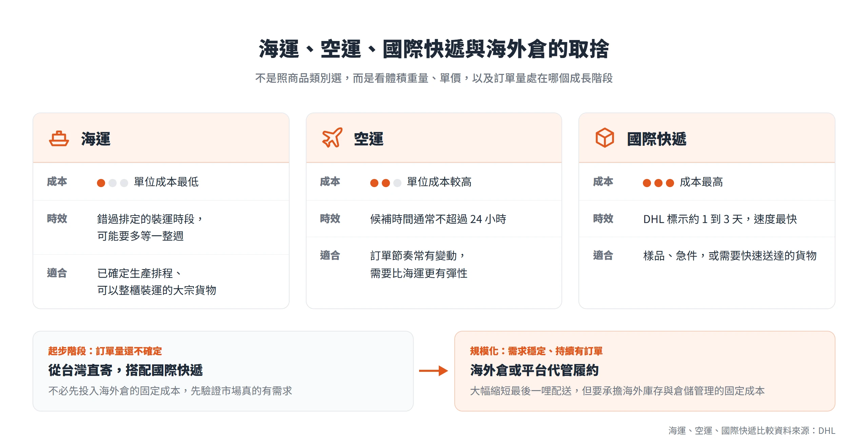Select the main title 海運、空運、國際快遞與海外倉的取捨
This screenshot has height=443, width=868.
(x=434, y=49)
